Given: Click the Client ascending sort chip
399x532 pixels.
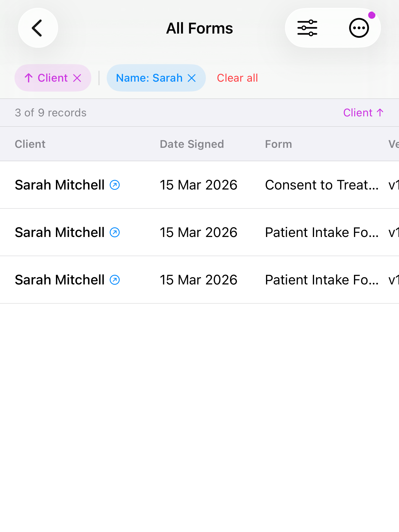Looking at the screenshot, I should [47, 78].
